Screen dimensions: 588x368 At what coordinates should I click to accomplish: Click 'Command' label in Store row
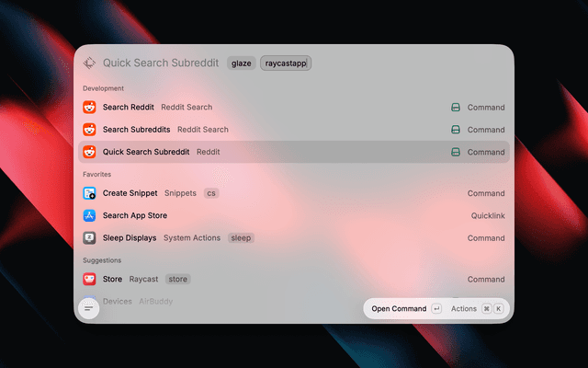coord(486,280)
